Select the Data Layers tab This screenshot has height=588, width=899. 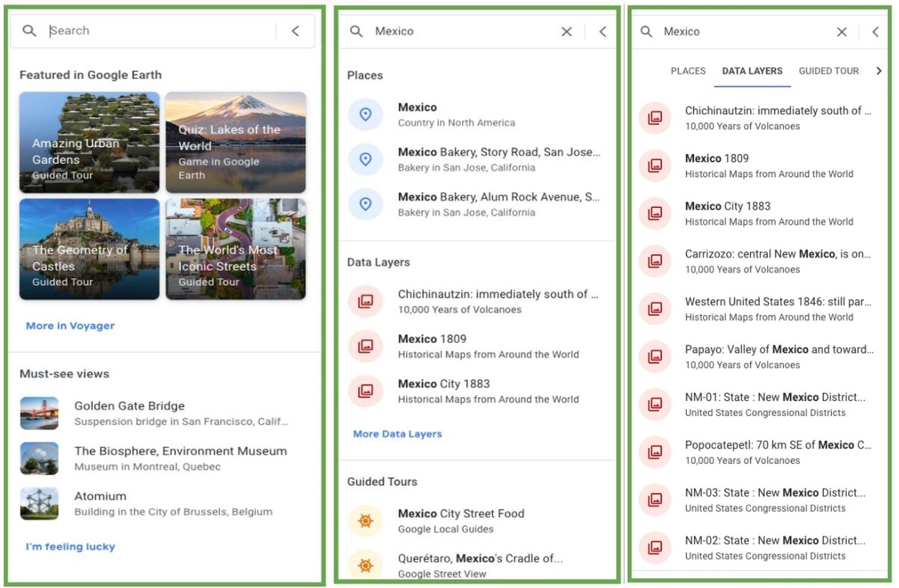pyautogui.click(x=752, y=71)
